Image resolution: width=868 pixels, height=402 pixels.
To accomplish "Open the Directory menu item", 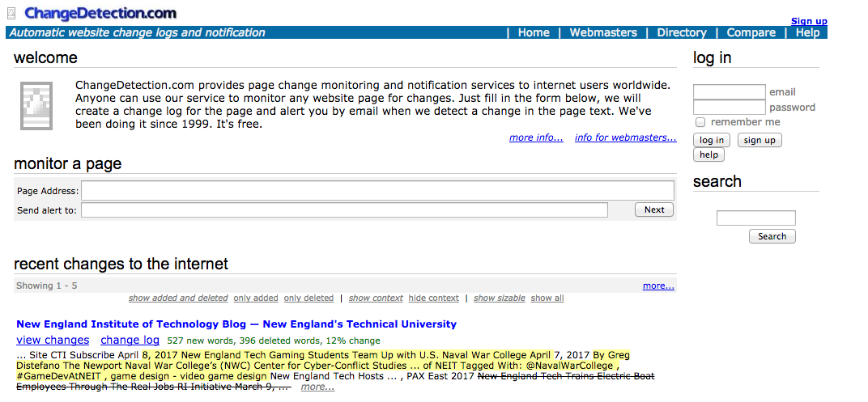I will [682, 32].
